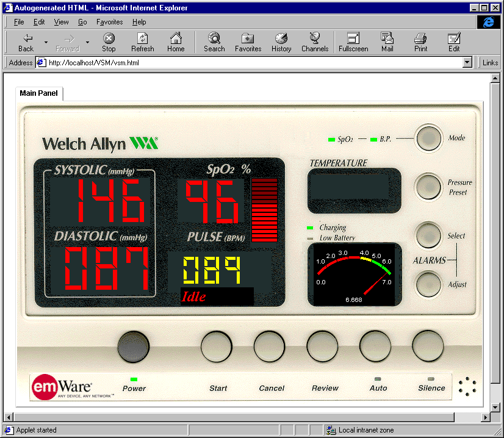Toggle the alarm Silence button
Image resolution: width=504 pixels, height=438 pixels.
pos(428,347)
